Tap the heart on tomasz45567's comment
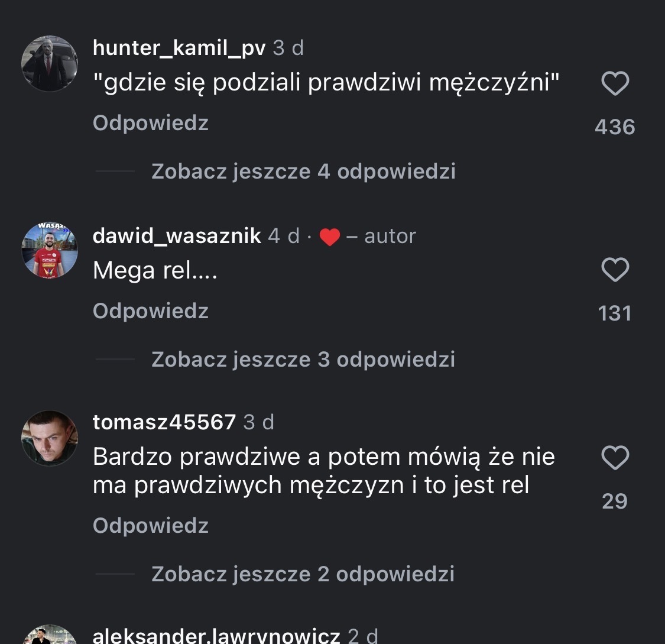 point(615,458)
